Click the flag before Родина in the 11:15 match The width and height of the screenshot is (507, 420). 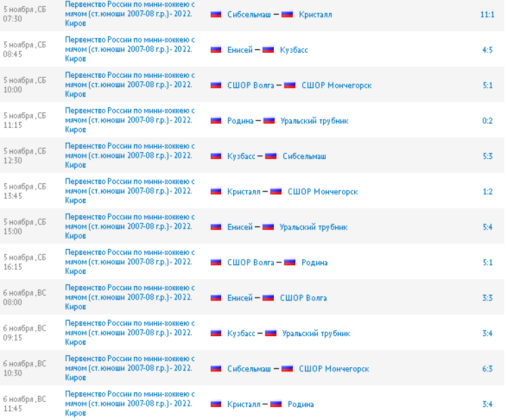[216, 120]
